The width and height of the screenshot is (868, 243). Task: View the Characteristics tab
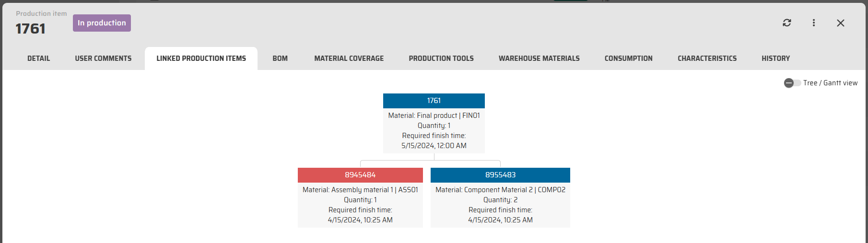(707, 58)
